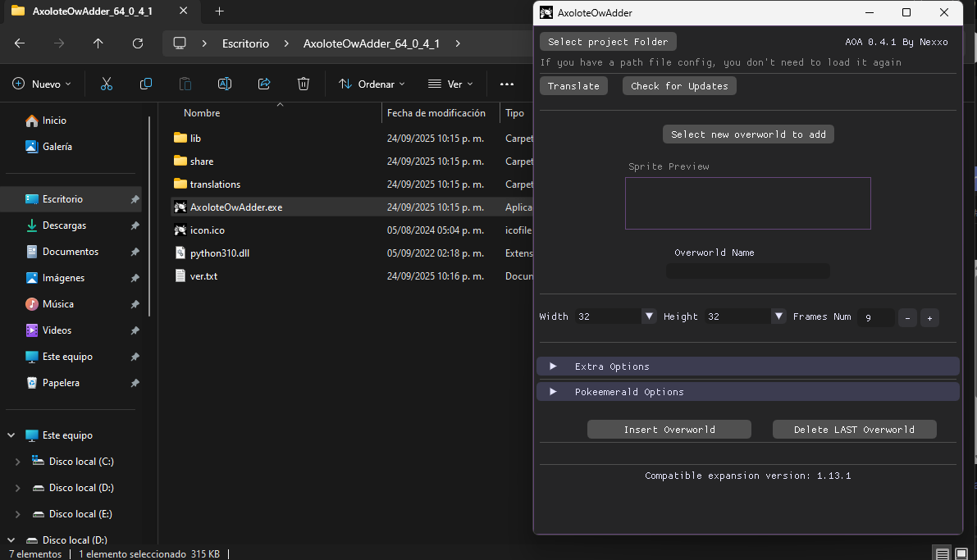Go up one directory level
This screenshot has width=977, height=560.
[98, 43]
